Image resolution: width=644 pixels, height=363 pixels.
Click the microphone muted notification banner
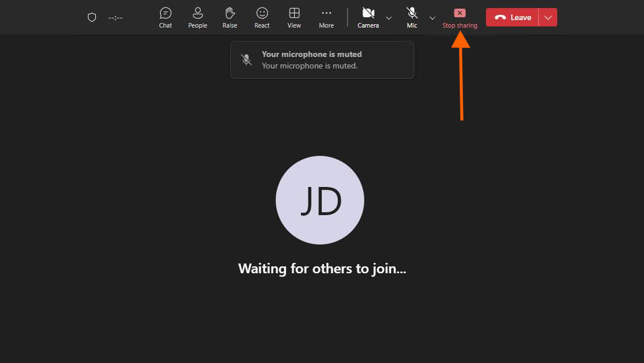(x=322, y=60)
